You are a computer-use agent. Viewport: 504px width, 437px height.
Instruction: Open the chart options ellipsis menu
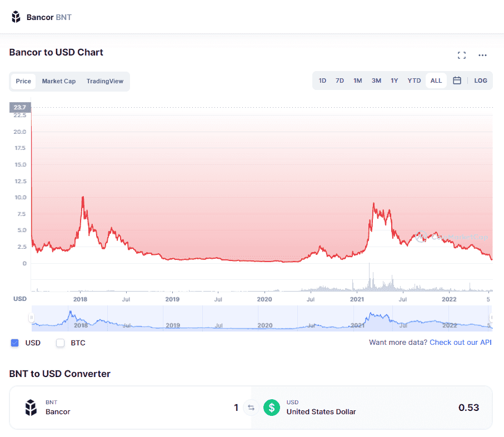pos(482,55)
